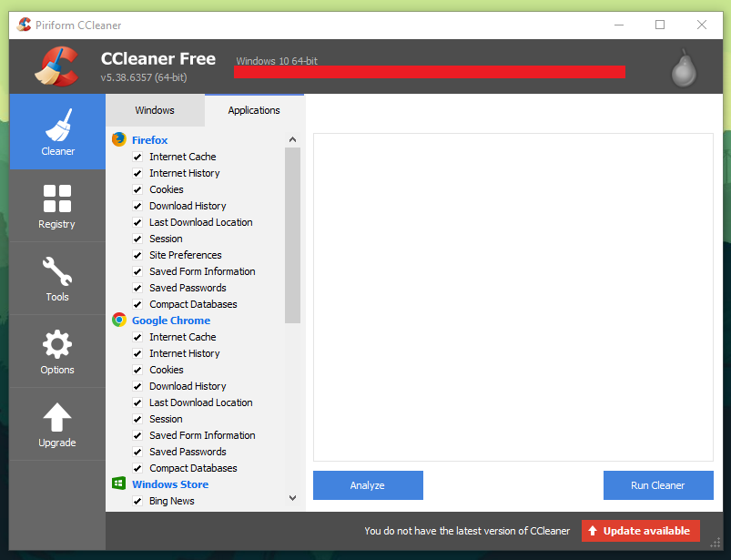The width and height of the screenshot is (731, 560).
Task: Click the 'Windows 10 64-bit' system text
Action: tap(277, 61)
